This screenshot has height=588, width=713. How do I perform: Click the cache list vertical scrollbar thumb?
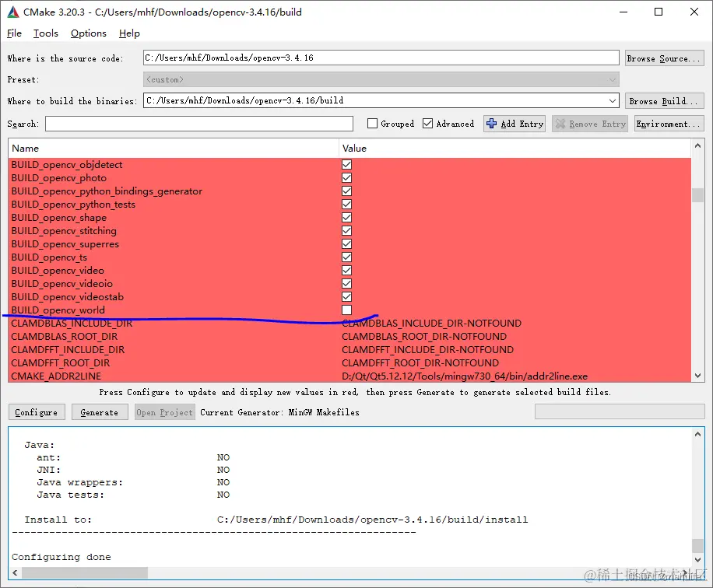tap(697, 195)
